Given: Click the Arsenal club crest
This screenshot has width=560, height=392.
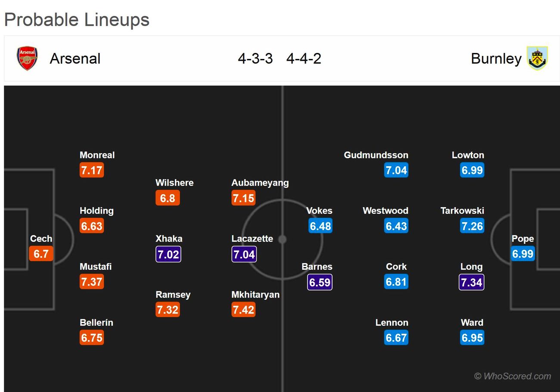Looking at the screenshot, I should [27, 59].
